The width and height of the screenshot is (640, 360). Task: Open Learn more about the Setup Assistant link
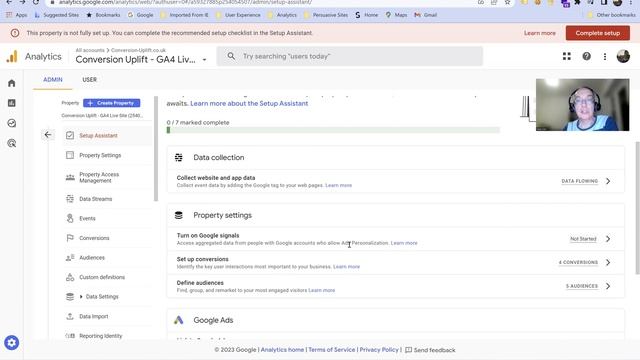249,103
